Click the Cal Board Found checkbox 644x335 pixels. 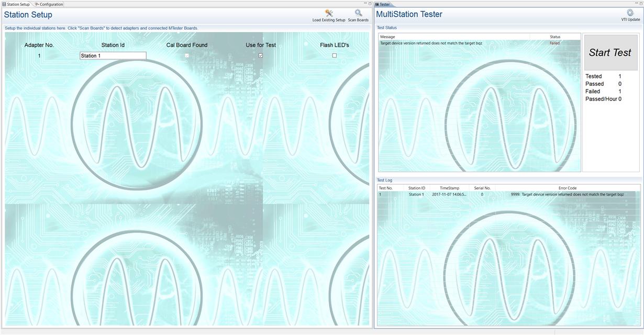tap(187, 55)
